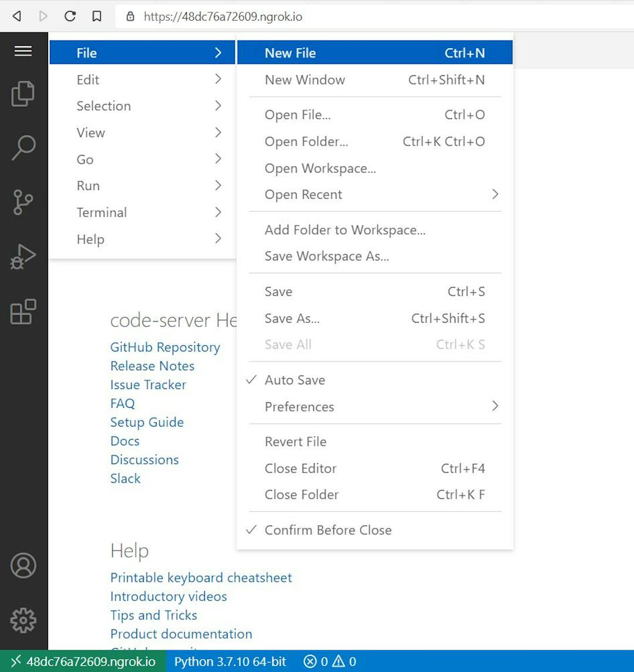Viewport: 634px width, 672px height.
Task: Open the Extensions panel icon
Action: (23, 312)
